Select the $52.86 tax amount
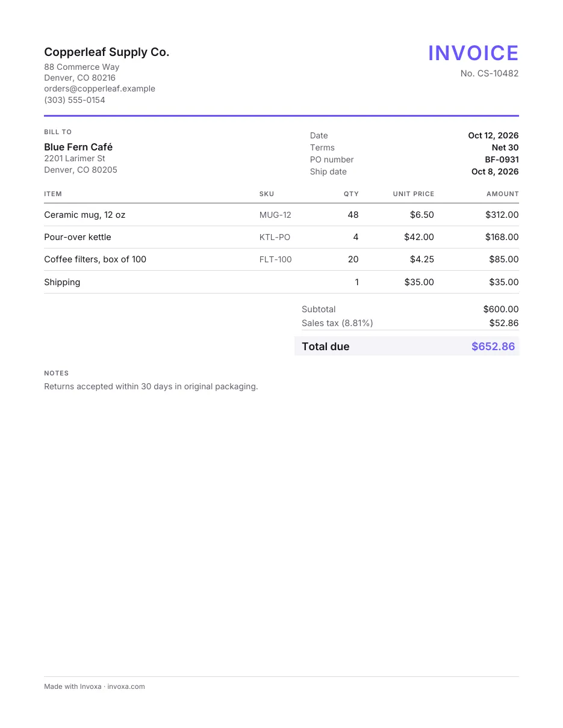563x728 pixels. coord(504,323)
